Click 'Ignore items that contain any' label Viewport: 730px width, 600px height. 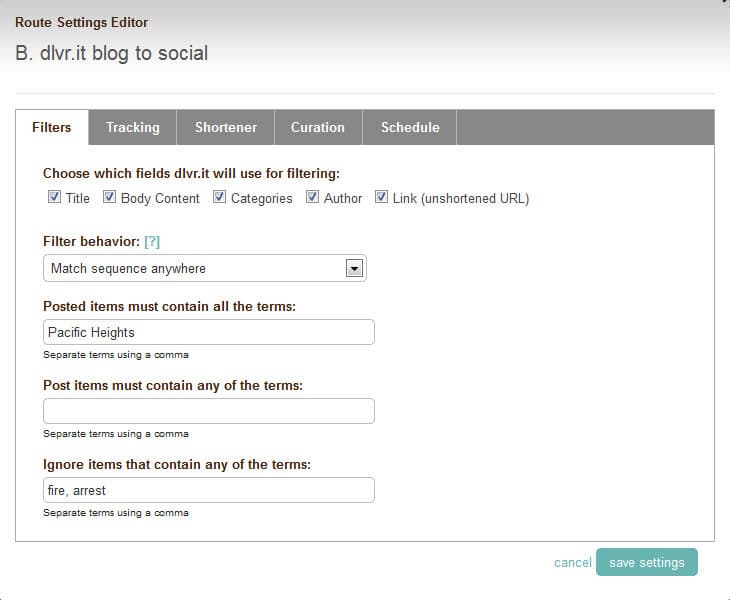tap(177, 465)
